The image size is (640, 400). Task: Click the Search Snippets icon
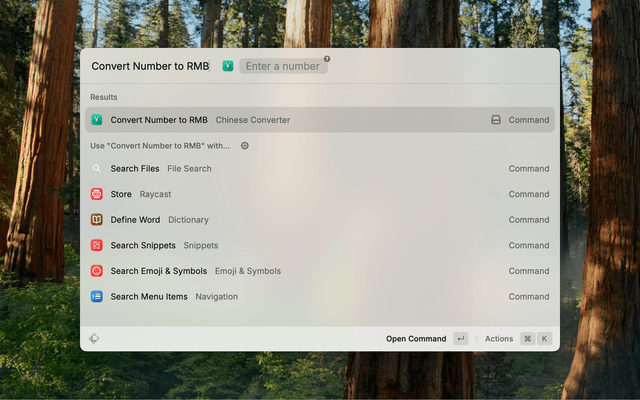pos(97,245)
